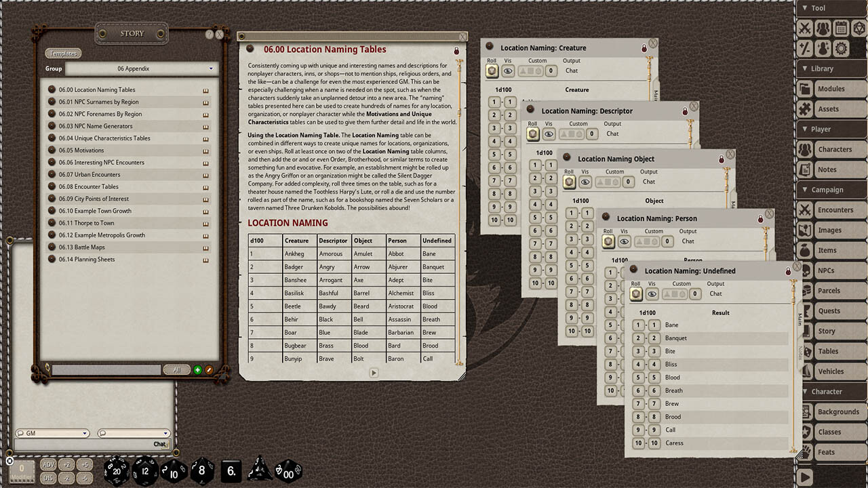Select the black d20 die in the tray

coord(117,470)
